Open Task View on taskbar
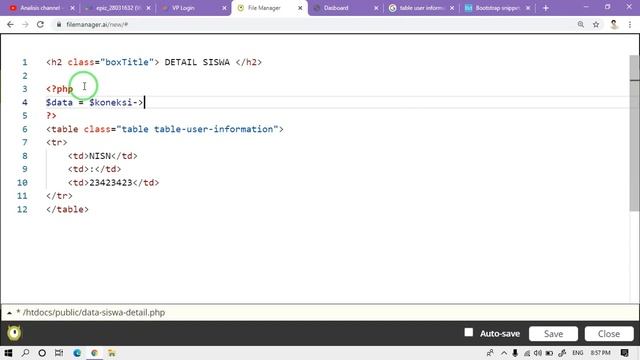 [x=59, y=353]
